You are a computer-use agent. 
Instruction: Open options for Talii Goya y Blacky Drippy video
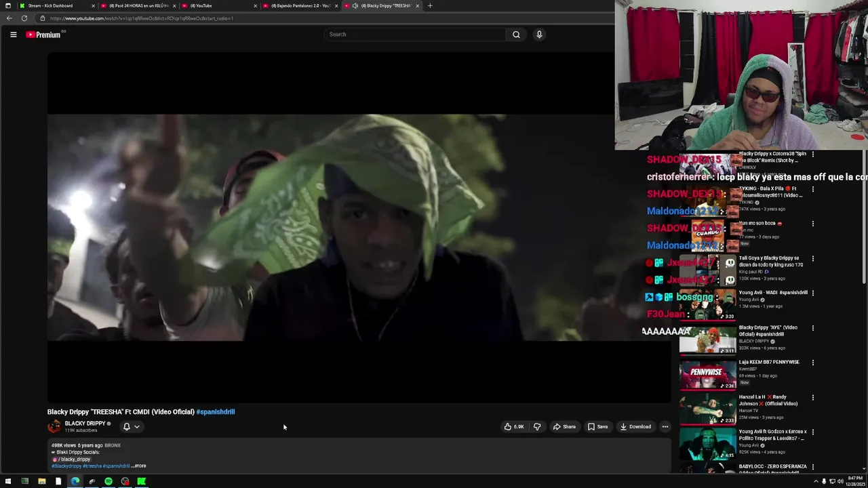pyautogui.click(x=813, y=259)
